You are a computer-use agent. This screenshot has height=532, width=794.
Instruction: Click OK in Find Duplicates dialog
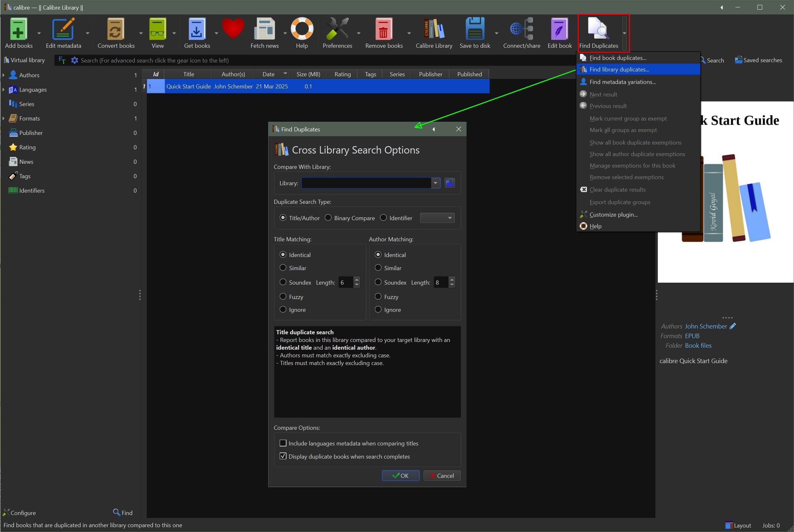pyautogui.click(x=401, y=475)
